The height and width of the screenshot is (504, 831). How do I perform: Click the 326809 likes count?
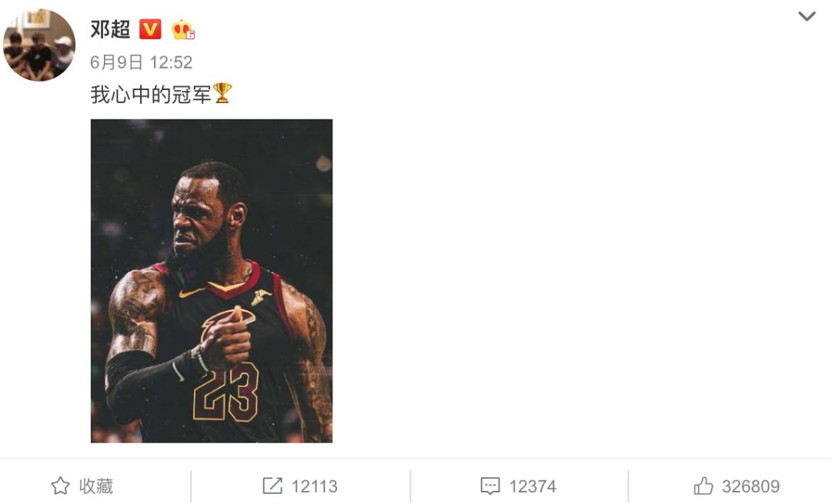[750, 486]
